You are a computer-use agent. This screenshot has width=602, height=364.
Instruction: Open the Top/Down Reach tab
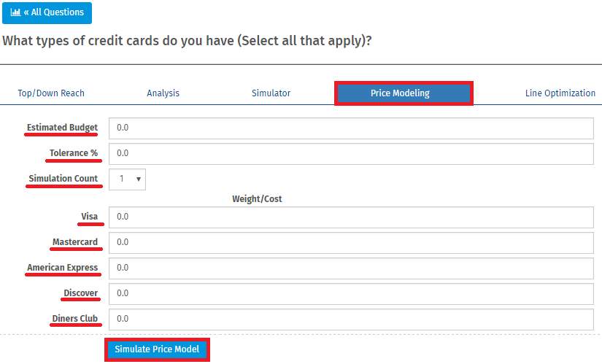[51, 93]
